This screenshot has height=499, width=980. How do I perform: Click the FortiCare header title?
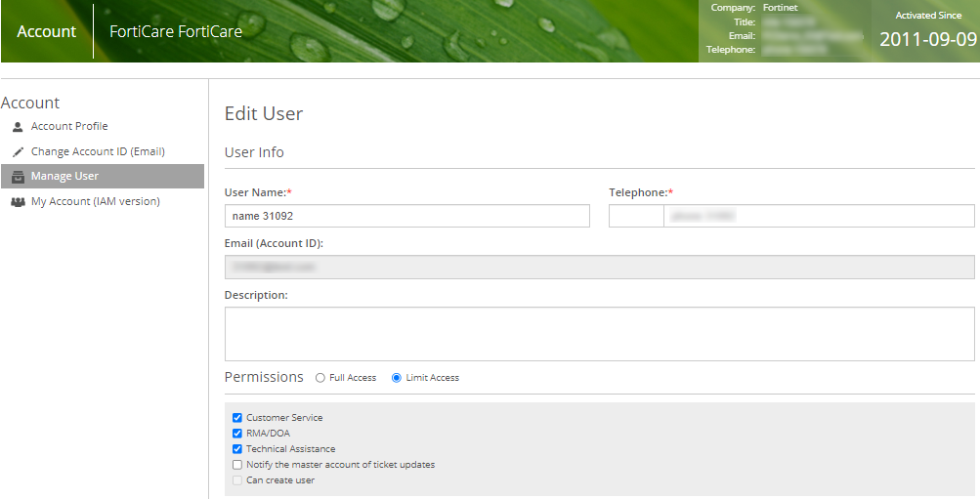tap(176, 31)
